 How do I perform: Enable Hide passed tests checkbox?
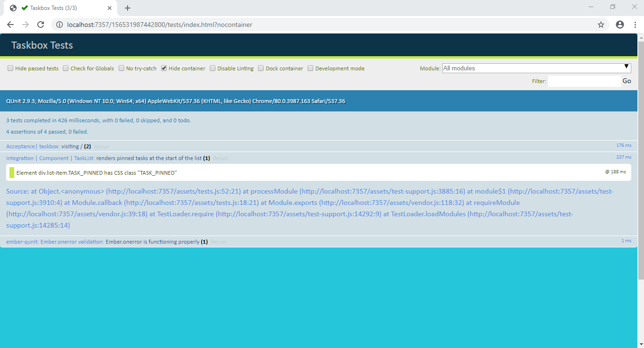(x=10, y=68)
